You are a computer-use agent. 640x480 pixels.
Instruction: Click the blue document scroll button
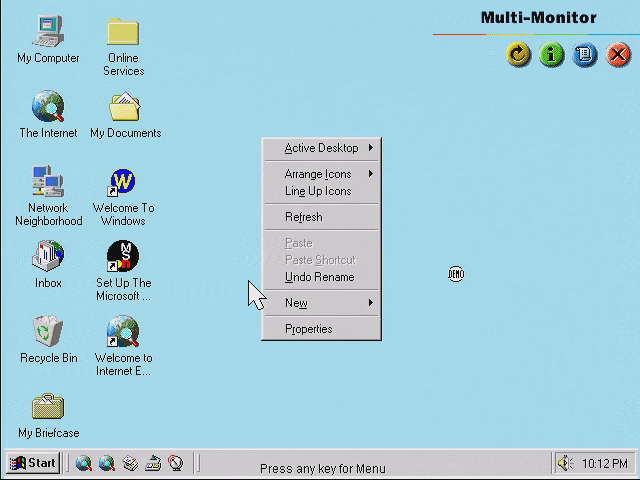point(585,55)
